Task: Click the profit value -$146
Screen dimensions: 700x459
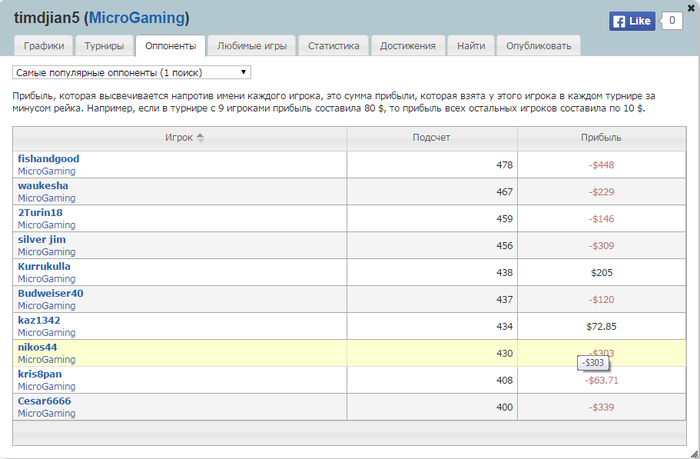Action: pyautogui.click(x=601, y=219)
